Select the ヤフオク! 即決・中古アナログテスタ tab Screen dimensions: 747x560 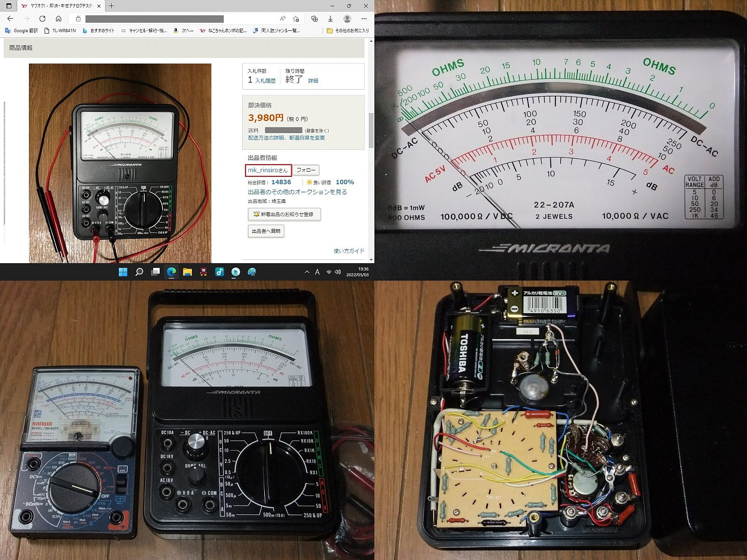(x=61, y=6)
